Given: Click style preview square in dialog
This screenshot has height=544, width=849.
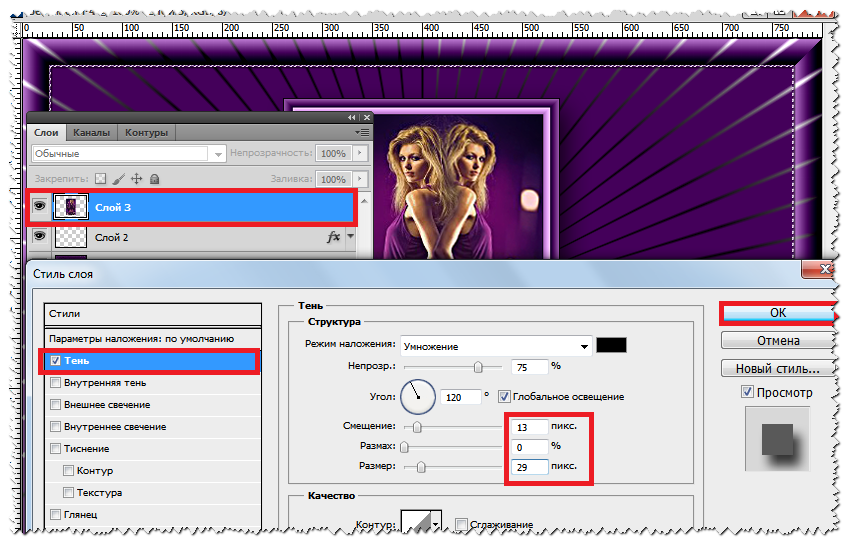Looking at the screenshot, I should coord(778,439).
